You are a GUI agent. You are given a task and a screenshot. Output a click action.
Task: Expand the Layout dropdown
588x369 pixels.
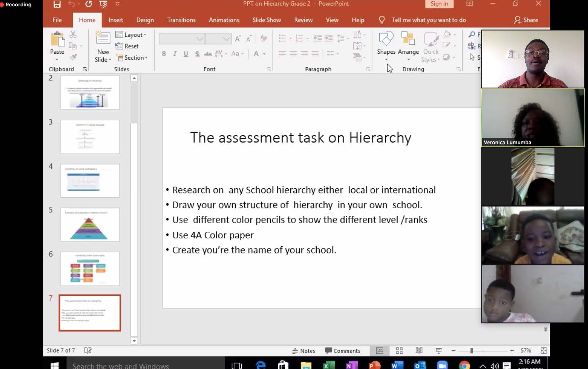(x=131, y=35)
